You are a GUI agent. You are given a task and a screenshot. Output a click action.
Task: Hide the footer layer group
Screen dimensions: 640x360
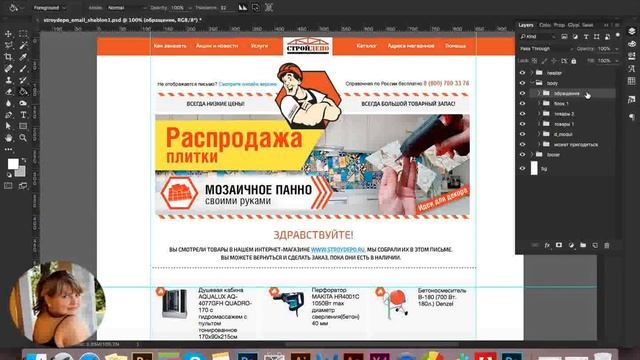point(522,154)
